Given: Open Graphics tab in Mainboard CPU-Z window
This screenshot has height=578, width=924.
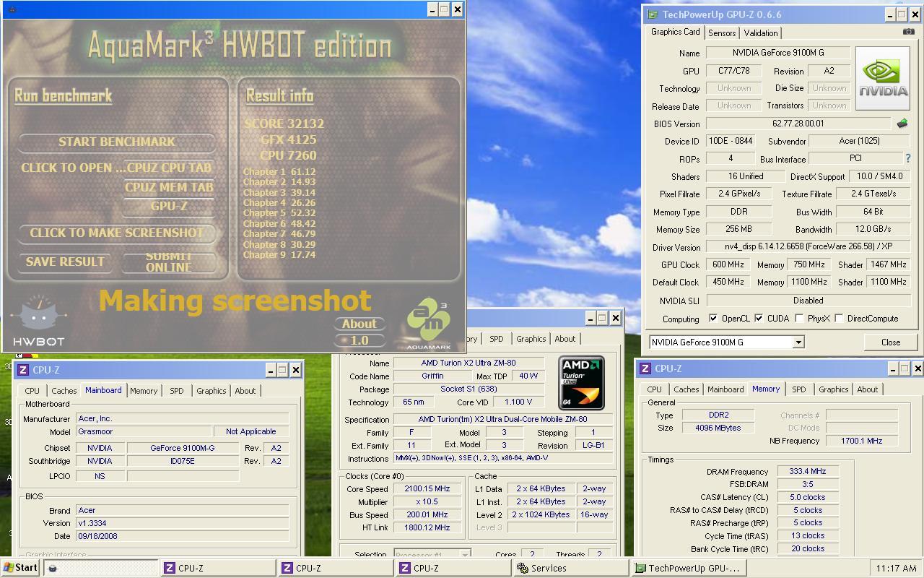Looking at the screenshot, I should coord(212,391).
